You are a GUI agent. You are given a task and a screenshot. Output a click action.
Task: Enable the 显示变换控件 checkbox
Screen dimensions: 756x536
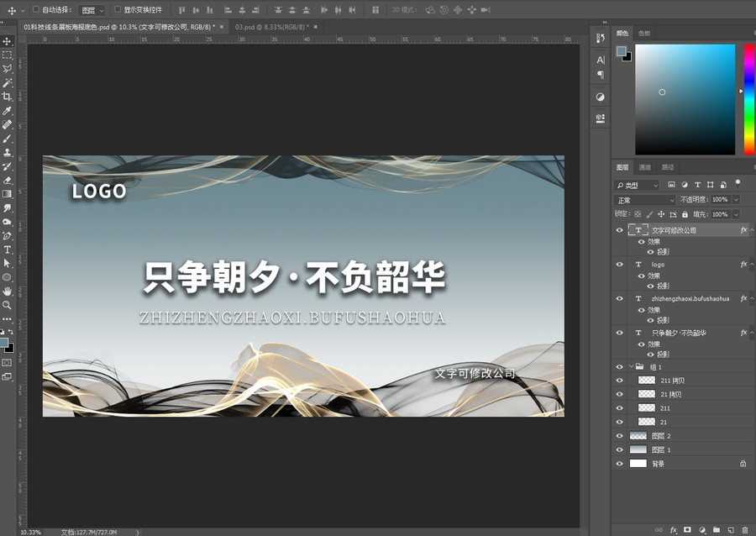118,9
